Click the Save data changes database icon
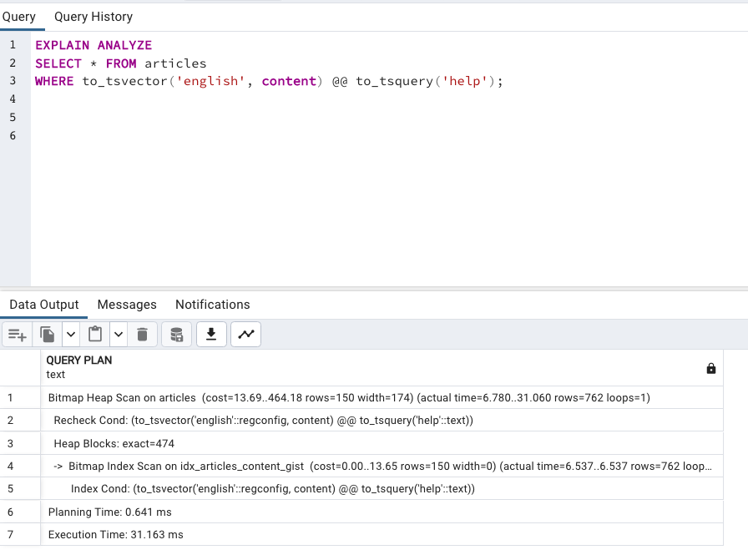The height and width of the screenshot is (560, 748). coord(176,335)
